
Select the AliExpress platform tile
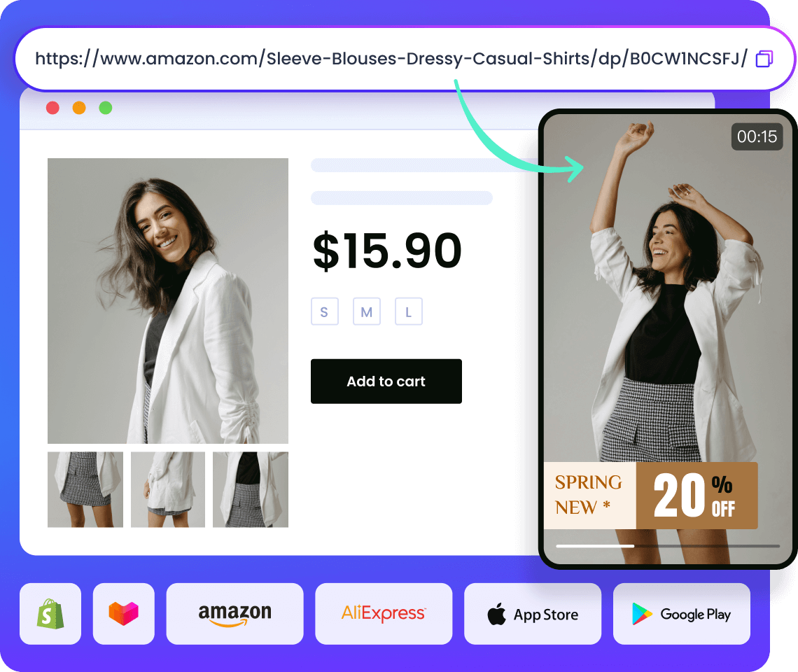384,614
